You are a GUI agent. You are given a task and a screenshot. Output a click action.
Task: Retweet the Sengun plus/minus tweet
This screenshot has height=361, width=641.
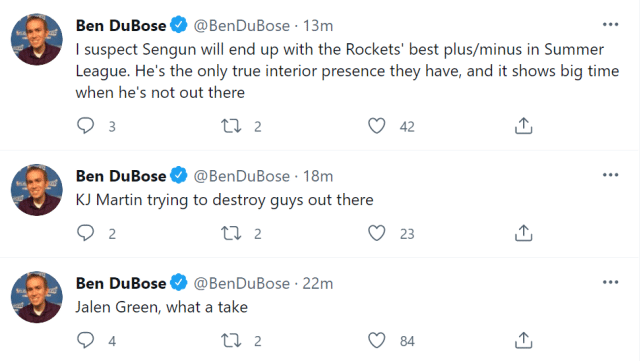(x=231, y=126)
